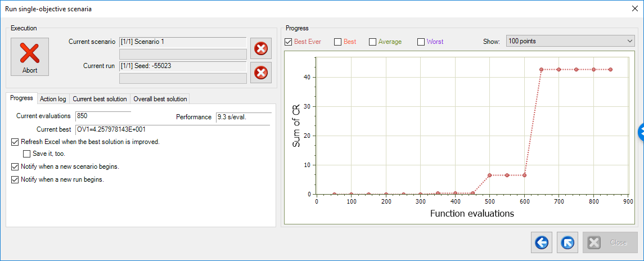The image size is (644, 261).
Task: Click the Current best value field
Action: pos(173,129)
